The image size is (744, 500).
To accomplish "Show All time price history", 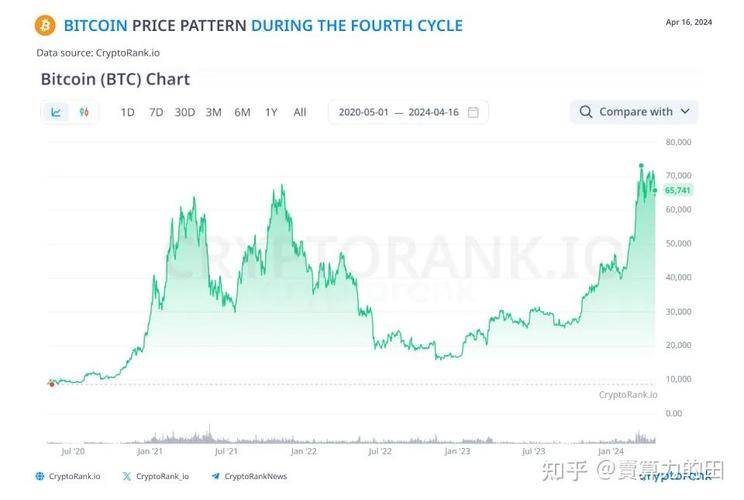I will tap(300, 112).
